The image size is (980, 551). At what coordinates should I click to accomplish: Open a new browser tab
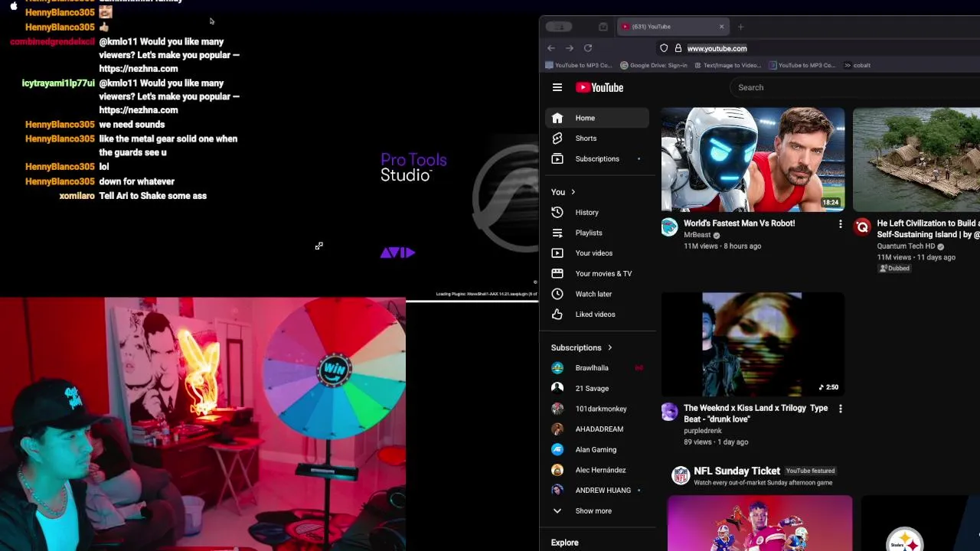pyautogui.click(x=740, y=27)
